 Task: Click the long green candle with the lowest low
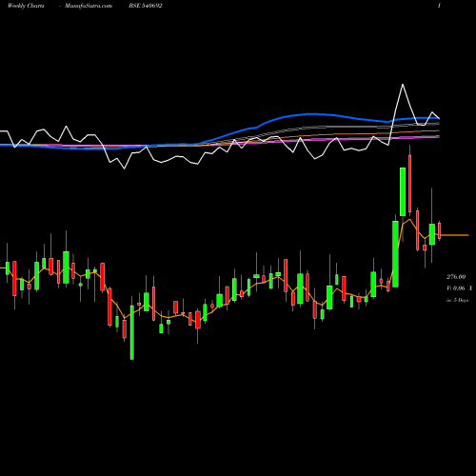coord(132,332)
